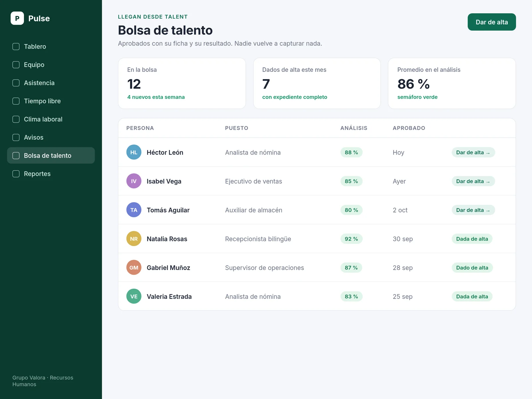Click the Reportes sidebar icon
Screen dimensions: 532x399
pos(16,174)
